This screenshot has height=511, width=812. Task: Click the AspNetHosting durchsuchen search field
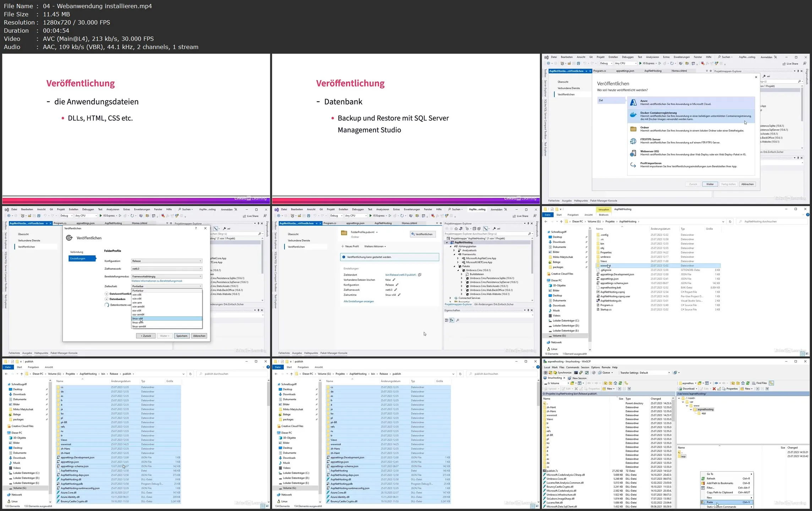point(771,222)
